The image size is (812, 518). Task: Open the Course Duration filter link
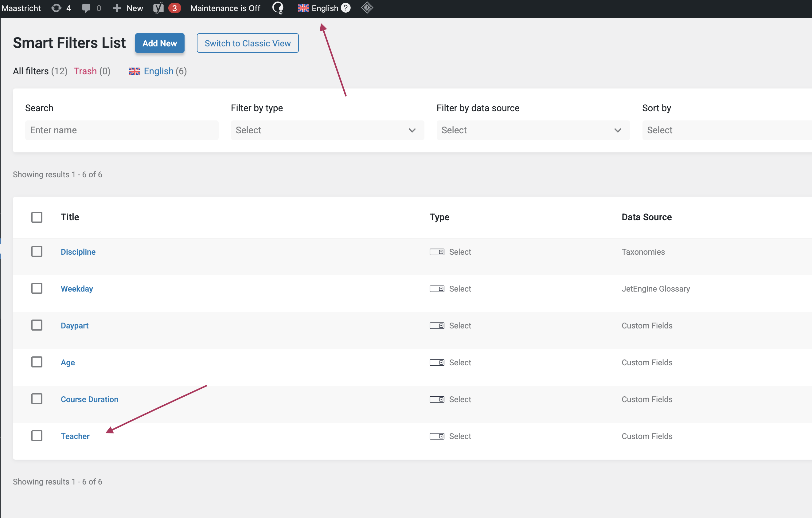[89, 399]
